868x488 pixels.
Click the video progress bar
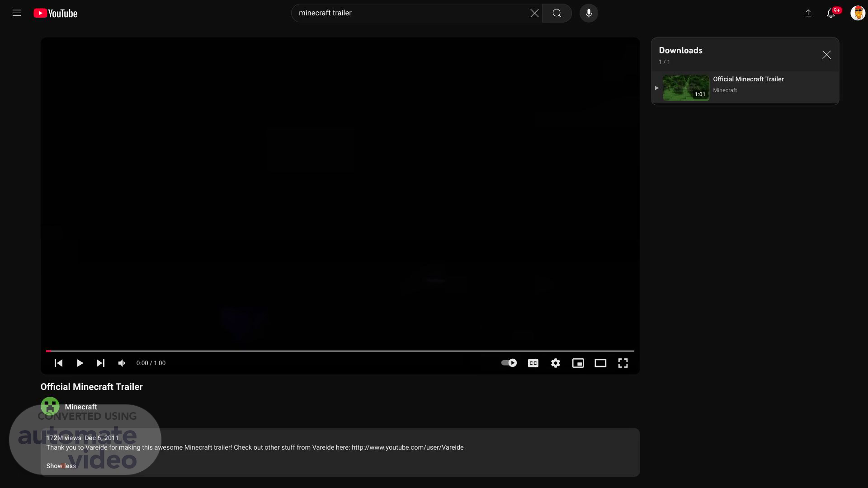pos(339,351)
